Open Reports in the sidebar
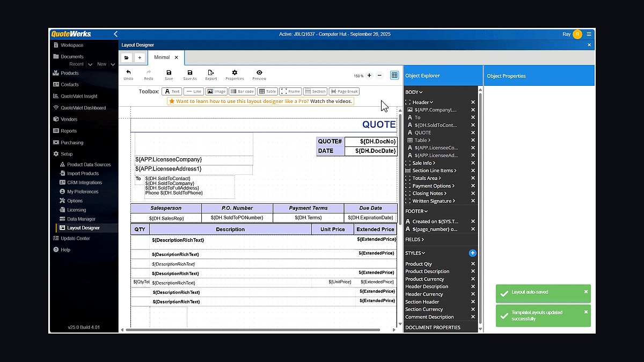This screenshot has width=644, height=362. (x=69, y=131)
